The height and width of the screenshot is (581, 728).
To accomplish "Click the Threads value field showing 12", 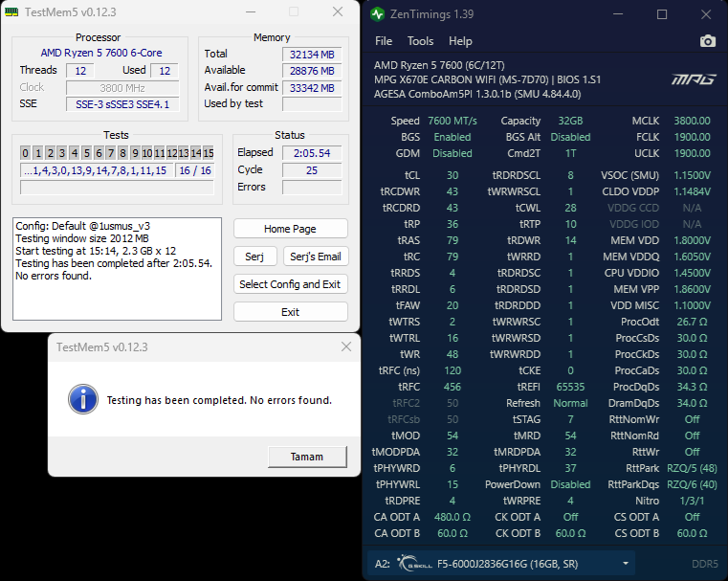I will pyautogui.click(x=80, y=71).
